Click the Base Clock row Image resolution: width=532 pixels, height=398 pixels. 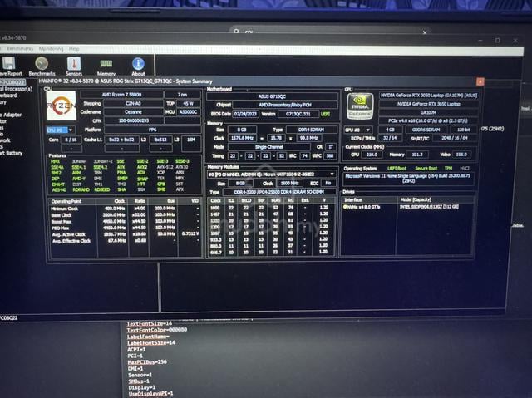point(124,215)
